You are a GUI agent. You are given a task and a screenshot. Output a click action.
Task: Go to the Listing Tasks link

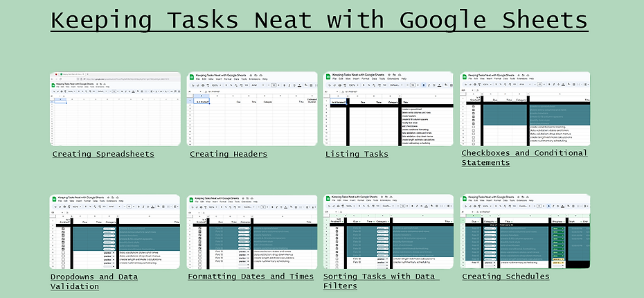[x=357, y=154]
